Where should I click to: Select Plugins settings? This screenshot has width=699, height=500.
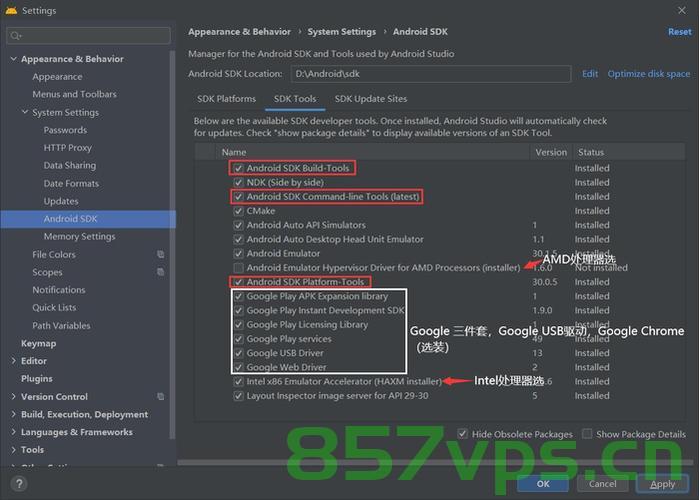[x=37, y=378]
